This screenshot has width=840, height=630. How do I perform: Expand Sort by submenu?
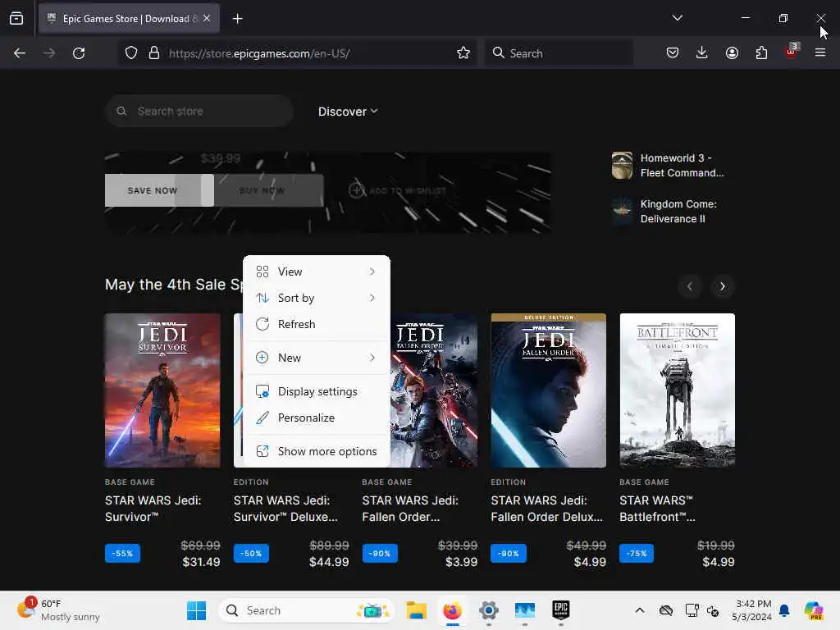click(316, 298)
